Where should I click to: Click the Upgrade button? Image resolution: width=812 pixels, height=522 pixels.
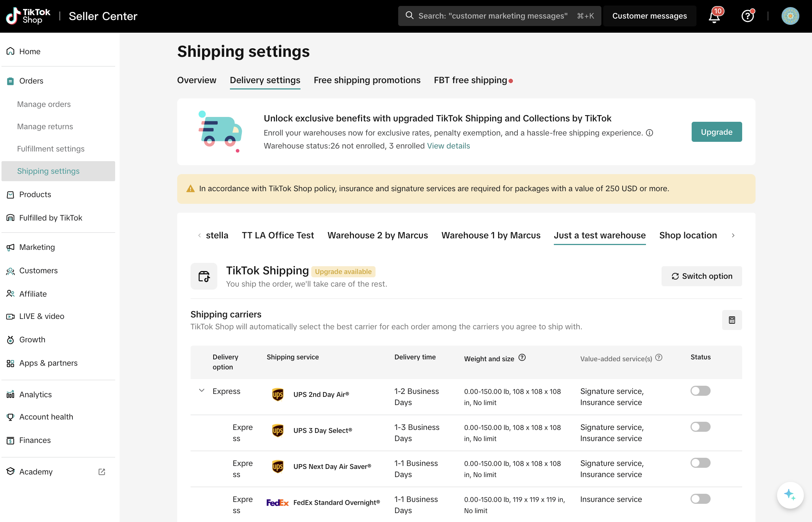716,132
